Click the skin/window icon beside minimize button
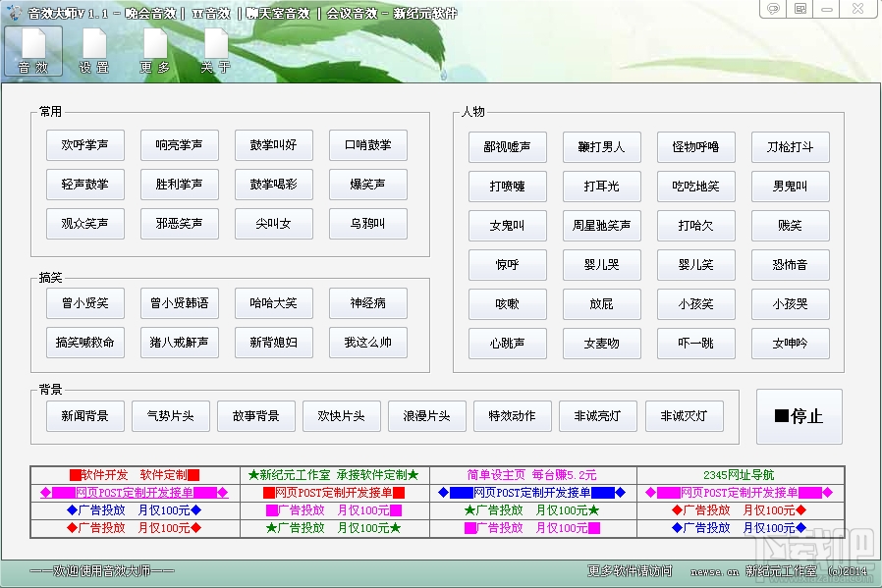The image size is (882, 588). coord(800,9)
